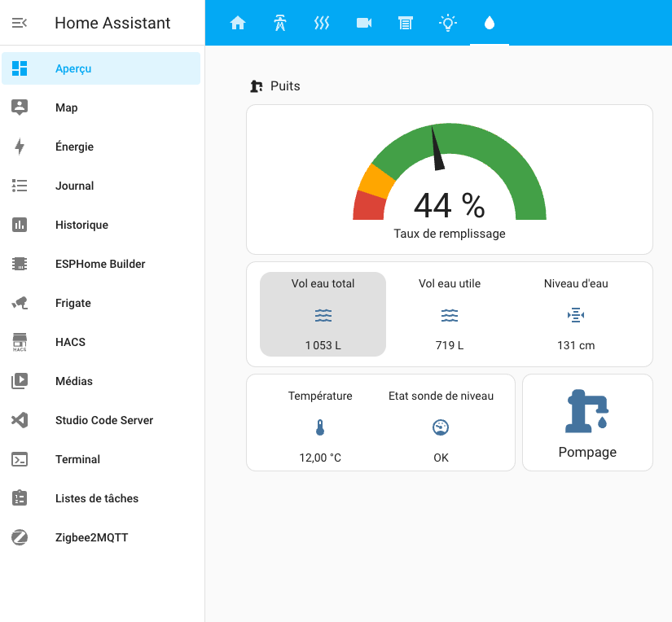The height and width of the screenshot is (622, 672).
Task: Open the Map menu entry
Action: (101, 107)
